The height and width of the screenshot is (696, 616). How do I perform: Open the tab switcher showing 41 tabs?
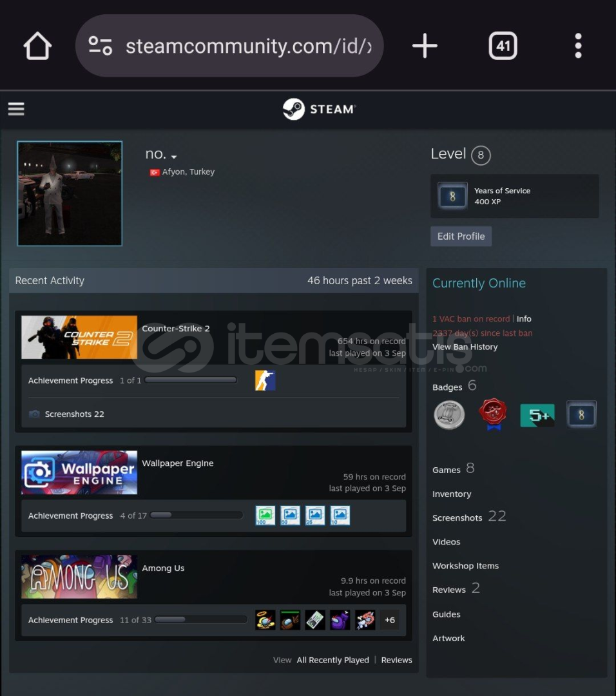point(503,46)
